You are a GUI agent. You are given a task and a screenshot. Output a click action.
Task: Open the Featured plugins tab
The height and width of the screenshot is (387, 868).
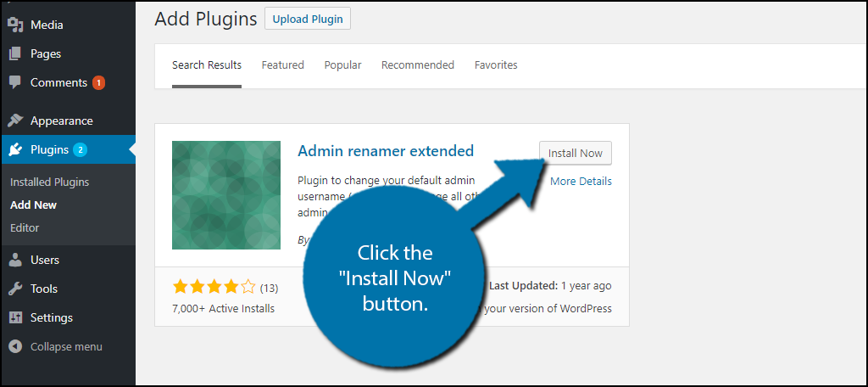[283, 64]
